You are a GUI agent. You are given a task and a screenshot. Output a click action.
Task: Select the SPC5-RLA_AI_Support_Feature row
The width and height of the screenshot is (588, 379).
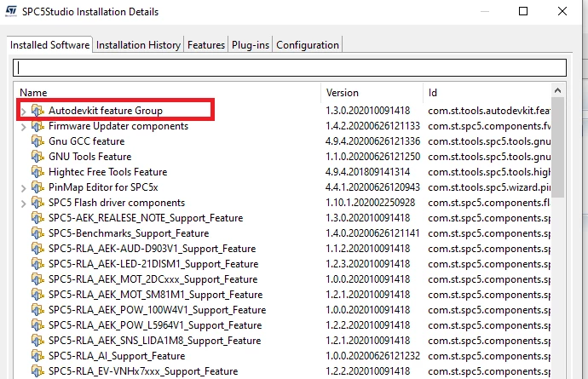(282, 357)
